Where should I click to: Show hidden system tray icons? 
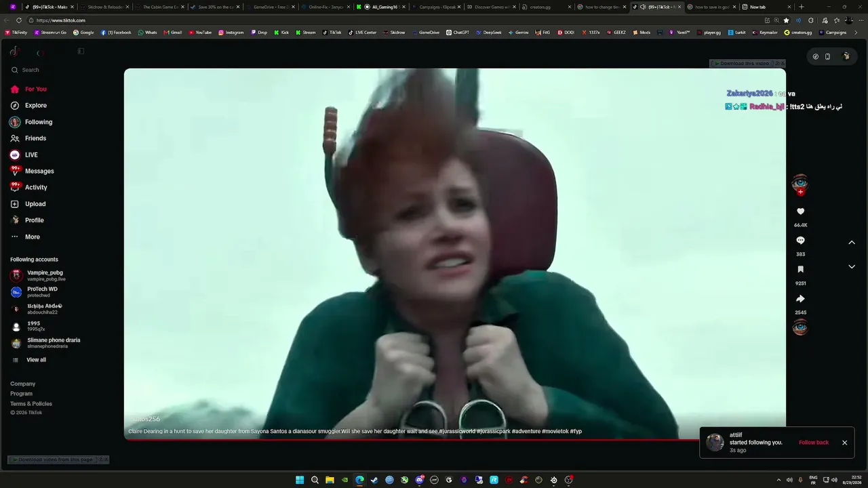778,480
